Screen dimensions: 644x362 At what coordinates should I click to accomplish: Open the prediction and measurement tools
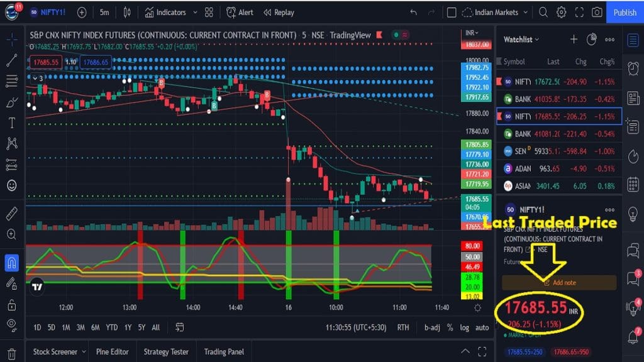click(12, 165)
